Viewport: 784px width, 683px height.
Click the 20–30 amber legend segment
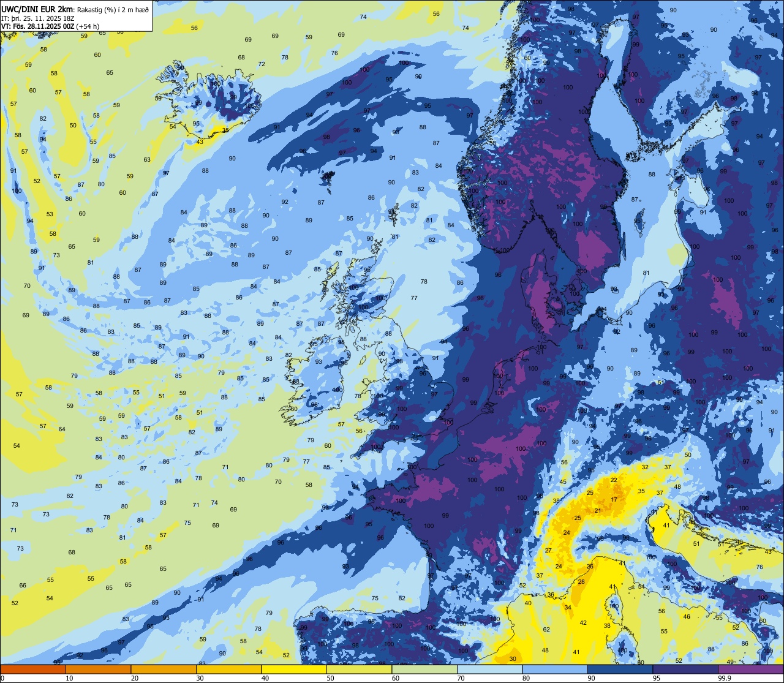pos(164,669)
